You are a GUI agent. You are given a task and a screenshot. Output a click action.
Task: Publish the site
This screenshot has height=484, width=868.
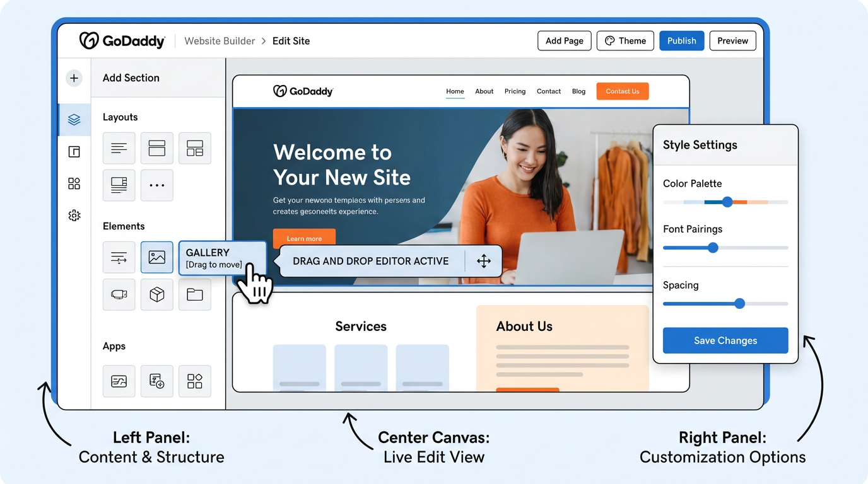(681, 40)
